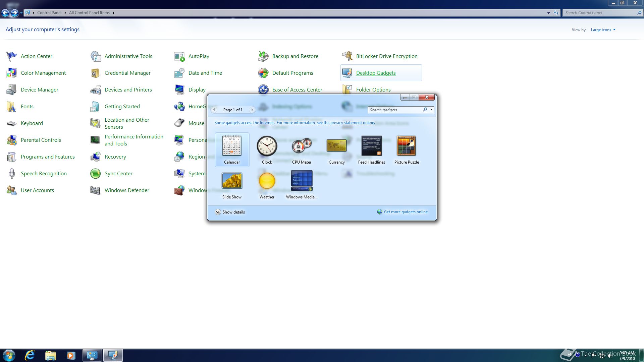Open Internet Explorer from the taskbar
This screenshot has width=644, height=362.
[x=30, y=355]
